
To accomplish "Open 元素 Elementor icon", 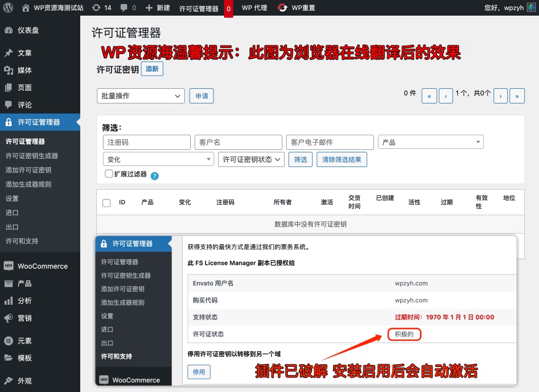I will coord(9,341).
